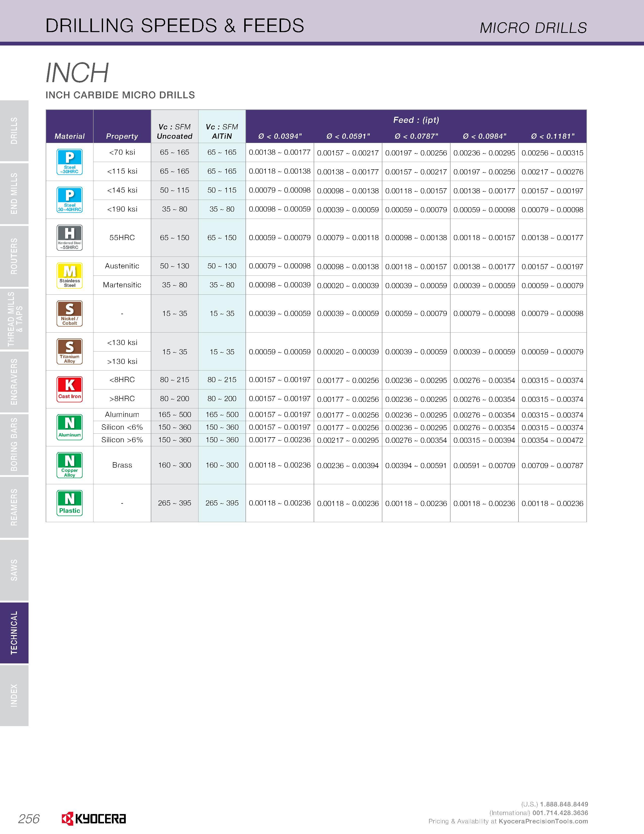The width and height of the screenshot is (644, 834).
Task: Select the <115 ksi property cell
Action: pos(122,171)
